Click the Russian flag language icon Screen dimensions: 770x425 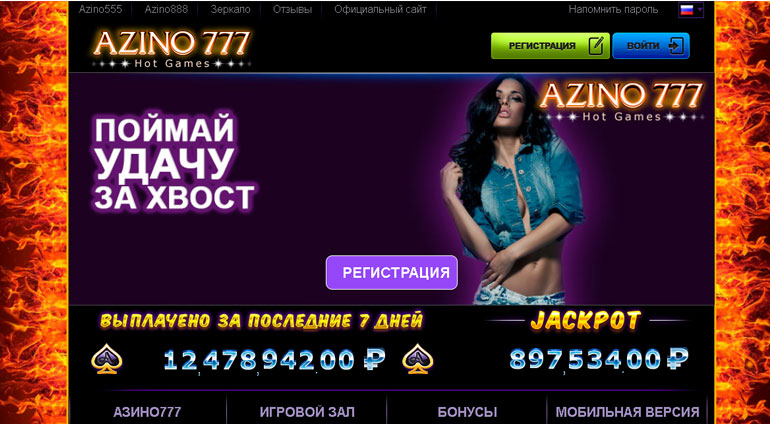click(687, 10)
